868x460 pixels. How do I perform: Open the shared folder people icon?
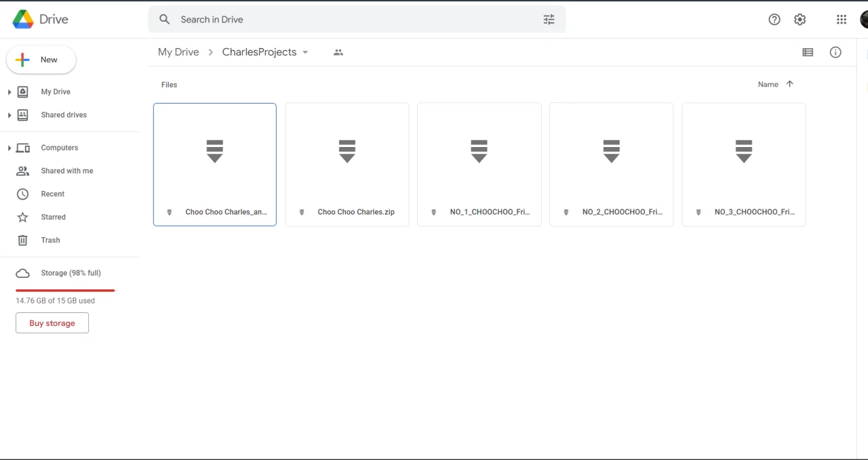(x=338, y=52)
